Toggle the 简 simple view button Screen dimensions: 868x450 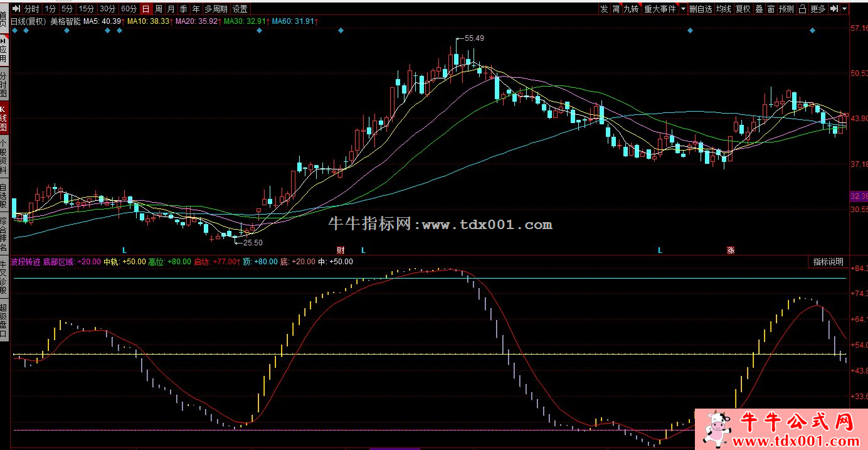click(617, 9)
